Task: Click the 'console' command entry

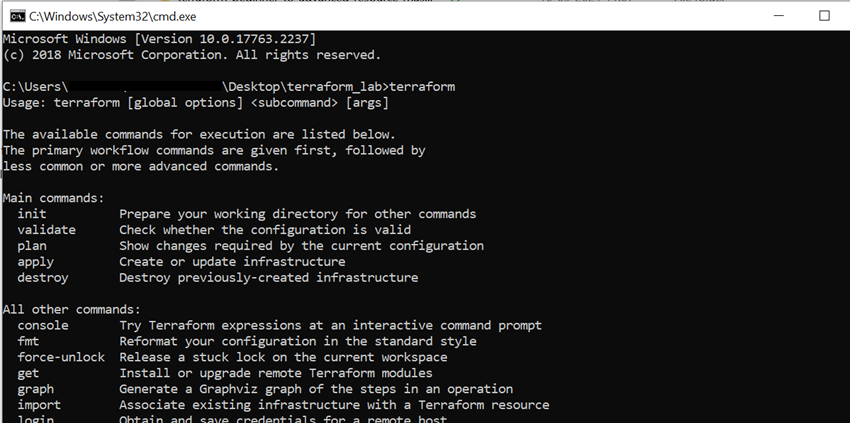Action: 43,325
